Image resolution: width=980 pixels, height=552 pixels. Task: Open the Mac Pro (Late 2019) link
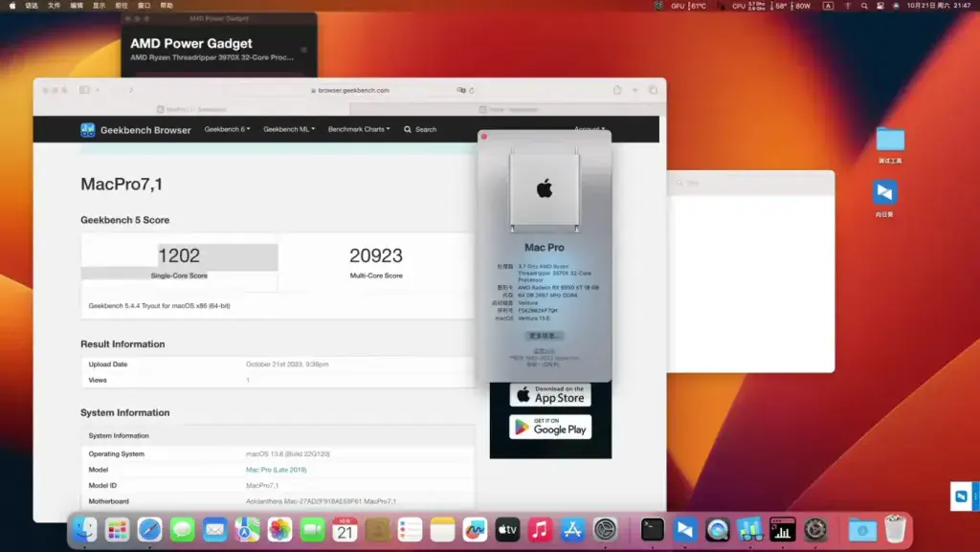pyautogui.click(x=277, y=470)
